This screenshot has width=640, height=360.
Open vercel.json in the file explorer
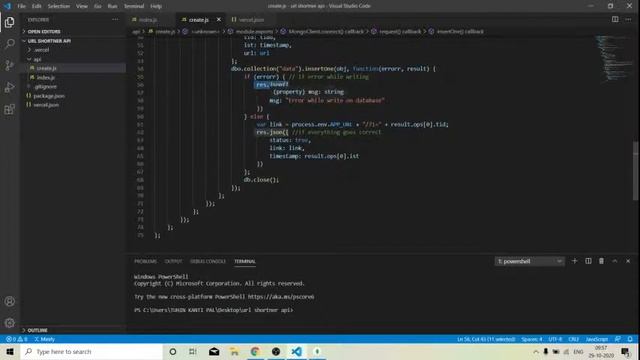46,105
